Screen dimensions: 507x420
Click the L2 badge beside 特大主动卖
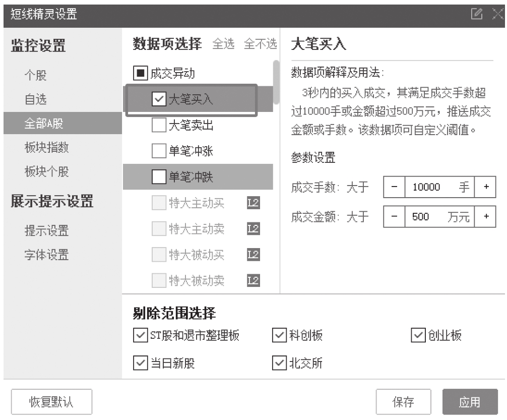pos(254,229)
